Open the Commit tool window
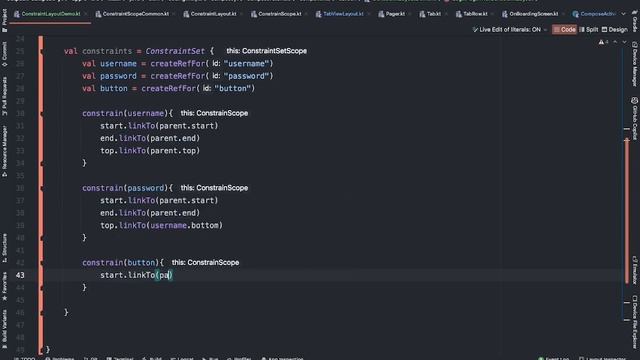The image size is (640, 360). (x=4, y=54)
